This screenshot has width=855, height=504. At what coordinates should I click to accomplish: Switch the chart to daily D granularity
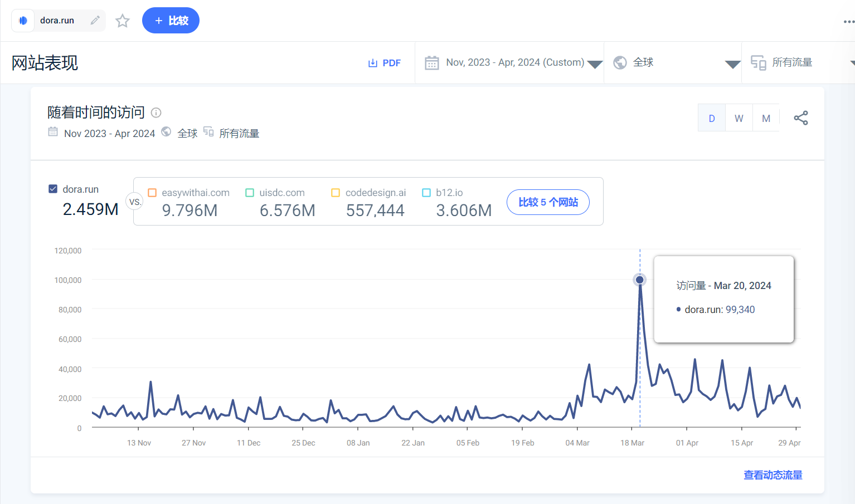coord(712,118)
